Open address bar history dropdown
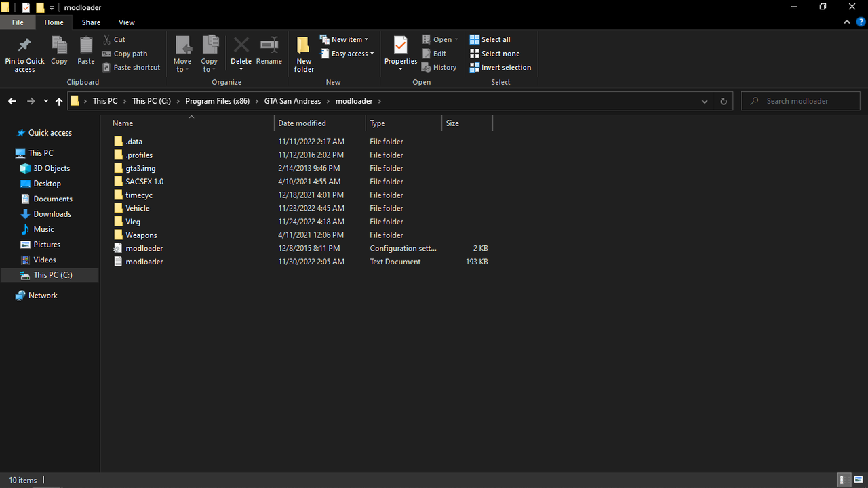This screenshot has width=868, height=488. click(x=705, y=101)
